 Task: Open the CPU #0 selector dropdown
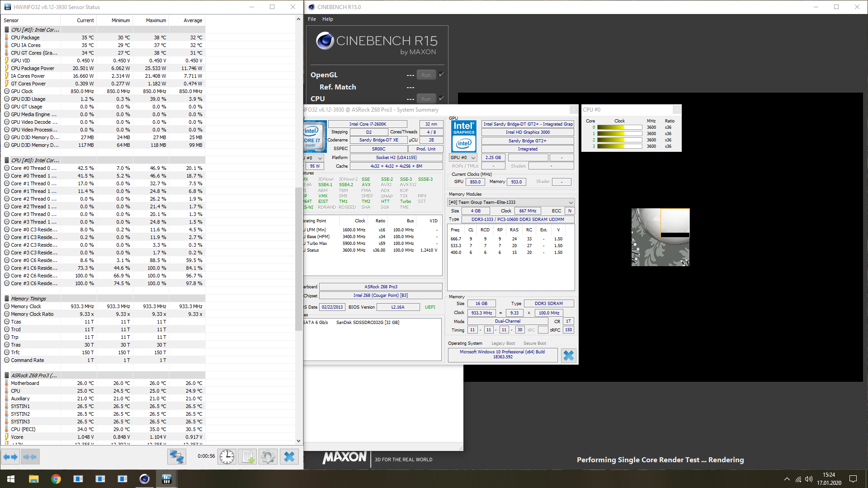319,158
